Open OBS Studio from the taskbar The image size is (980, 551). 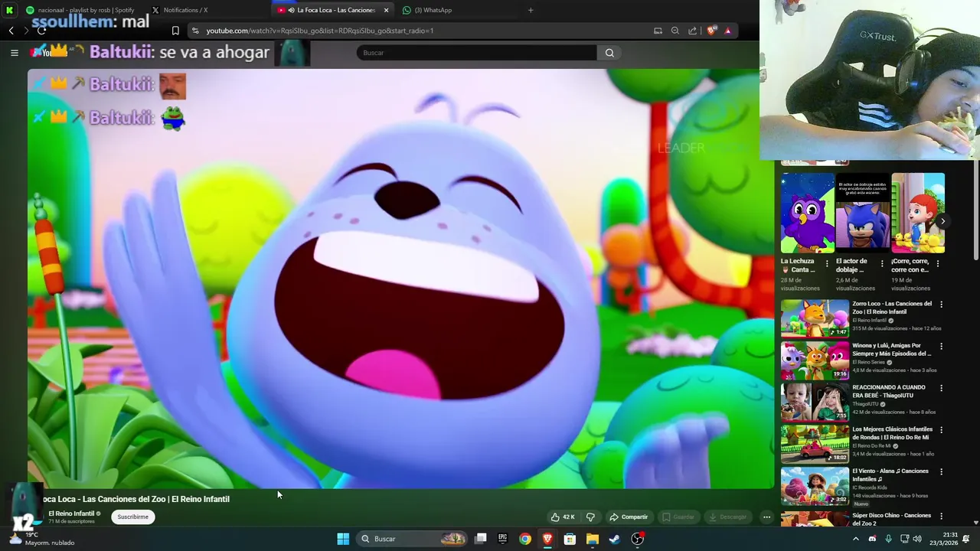[637, 539]
